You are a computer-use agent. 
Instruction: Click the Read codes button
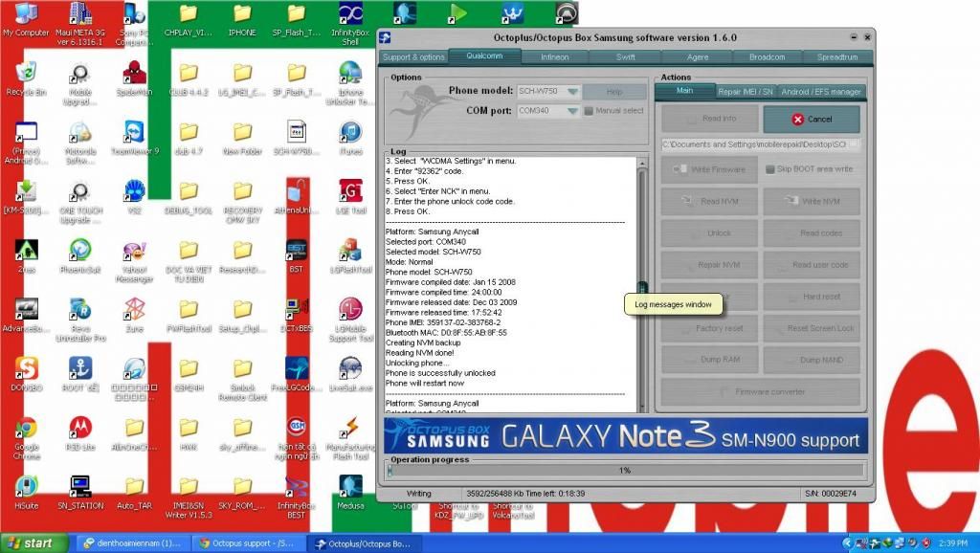pos(812,233)
